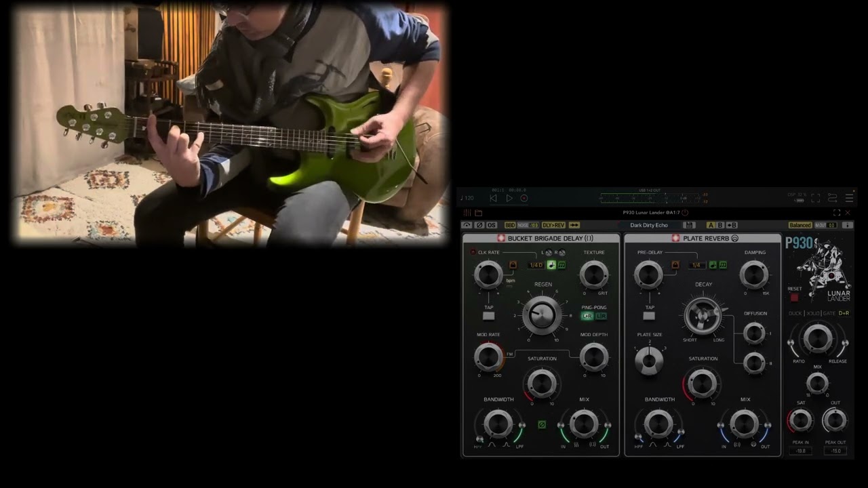Toggle the OS oversampling button
Image resolution: width=868 pixels, height=488 pixels.
coord(491,225)
